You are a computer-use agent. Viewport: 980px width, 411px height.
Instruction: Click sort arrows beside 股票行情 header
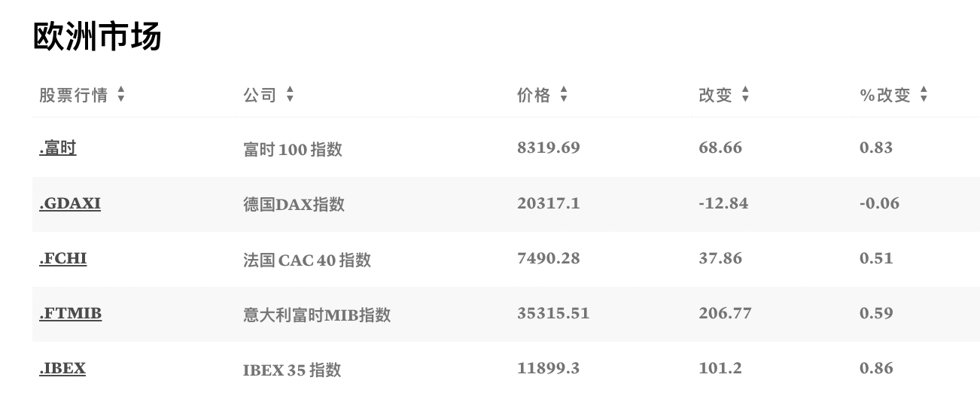pyautogui.click(x=121, y=95)
